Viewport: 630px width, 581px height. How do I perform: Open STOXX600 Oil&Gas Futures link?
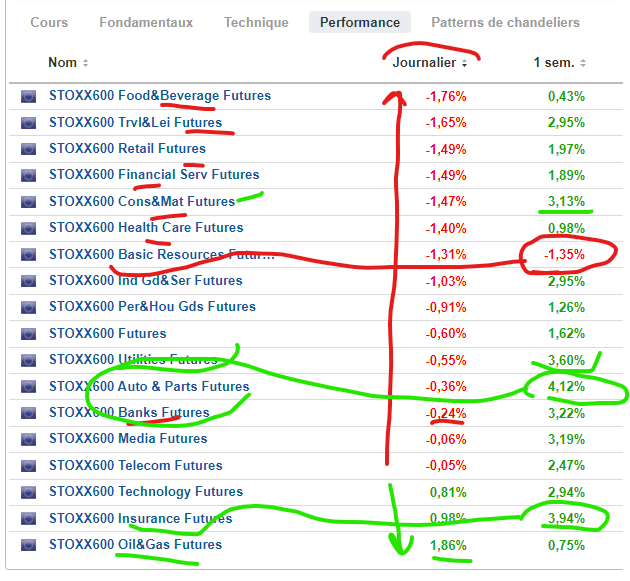[135, 544]
